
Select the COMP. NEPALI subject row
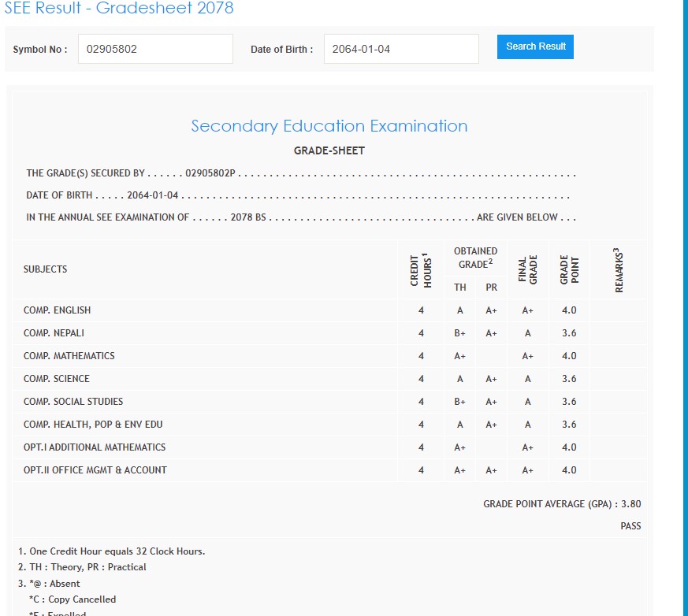click(54, 333)
